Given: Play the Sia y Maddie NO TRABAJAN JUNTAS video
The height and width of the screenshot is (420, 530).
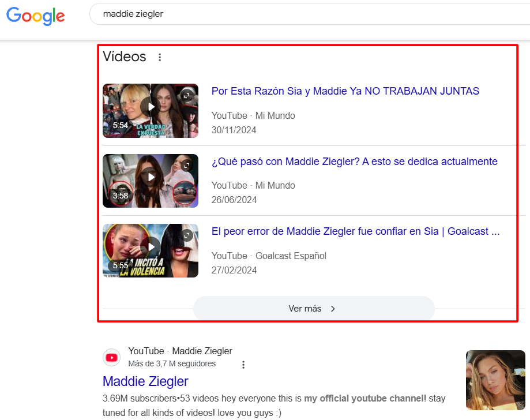Looking at the screenshot, I should tap(151, 107).
